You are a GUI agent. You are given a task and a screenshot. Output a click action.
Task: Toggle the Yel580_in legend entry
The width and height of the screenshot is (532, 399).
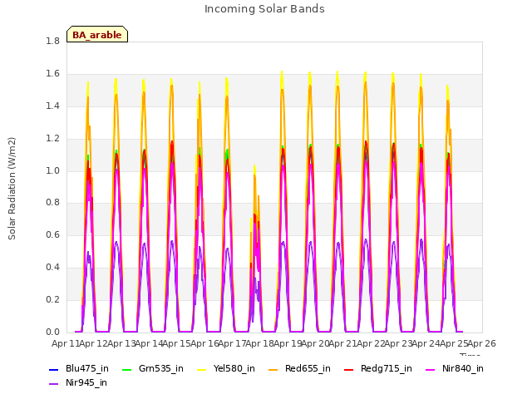coord(226,368)
